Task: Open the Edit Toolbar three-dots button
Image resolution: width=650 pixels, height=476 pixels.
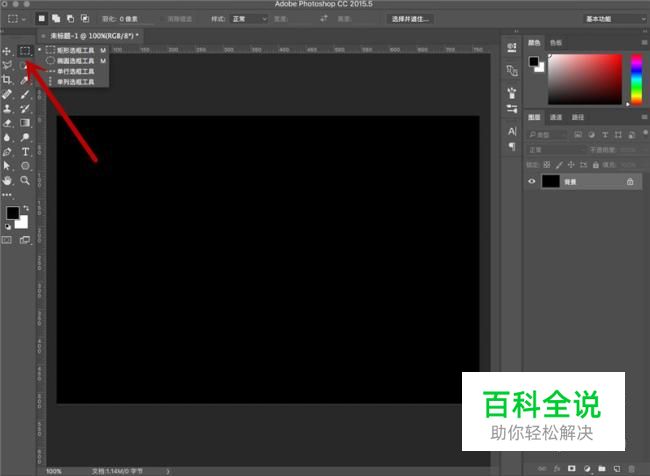Action: (7, 194)
